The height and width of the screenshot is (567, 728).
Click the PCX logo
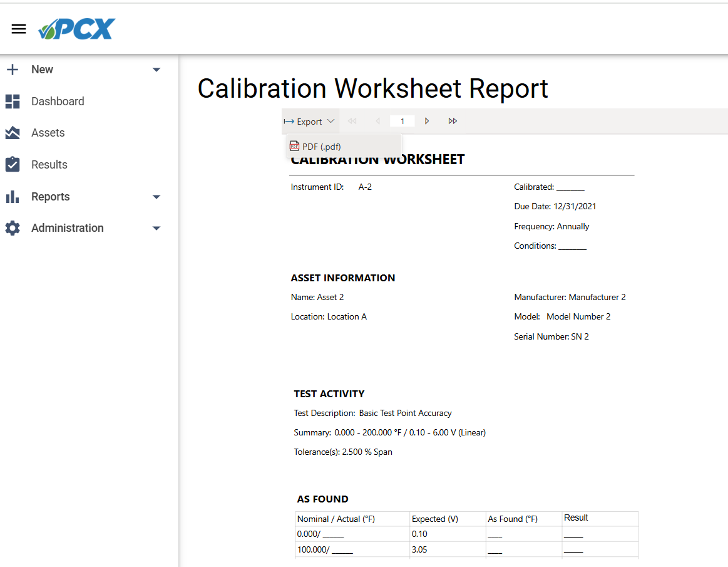tap(76, 29)
